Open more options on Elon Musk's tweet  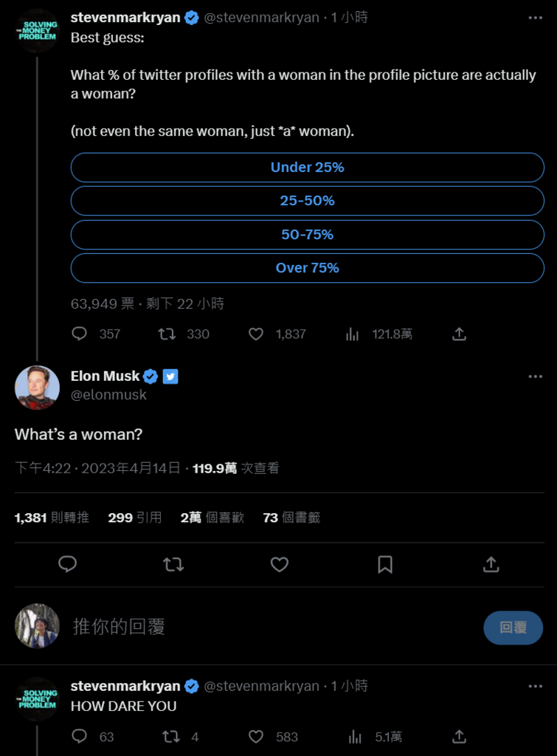(535, 377)
